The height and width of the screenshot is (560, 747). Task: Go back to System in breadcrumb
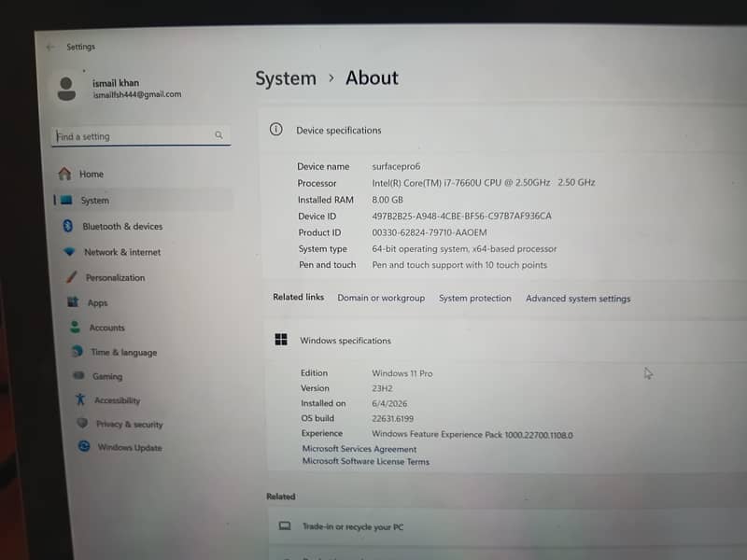click(286, 78)
